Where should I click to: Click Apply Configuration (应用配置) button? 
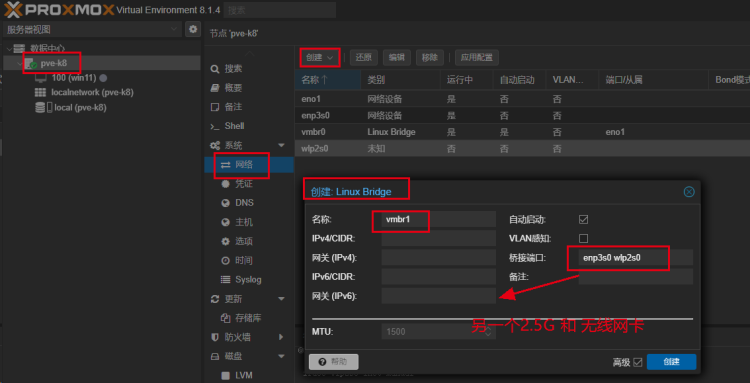coord(476,57)
